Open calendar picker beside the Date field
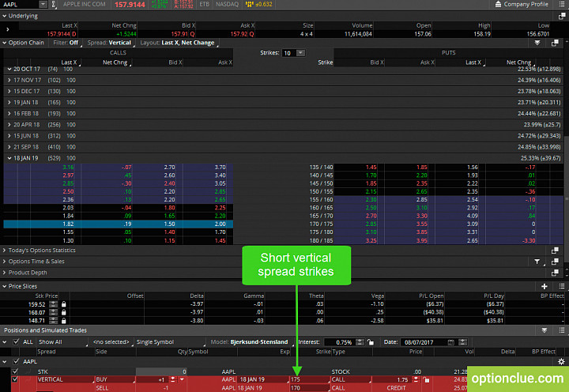 pyautogui.click(x=450, y=342)
